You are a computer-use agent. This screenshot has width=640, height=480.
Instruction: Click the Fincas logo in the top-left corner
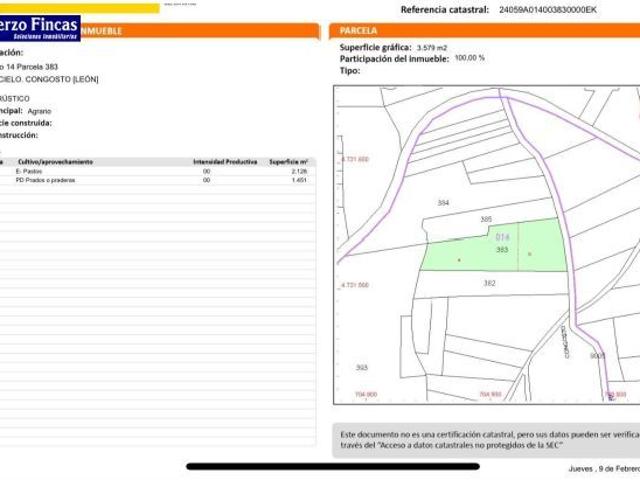tap(40, 27)
